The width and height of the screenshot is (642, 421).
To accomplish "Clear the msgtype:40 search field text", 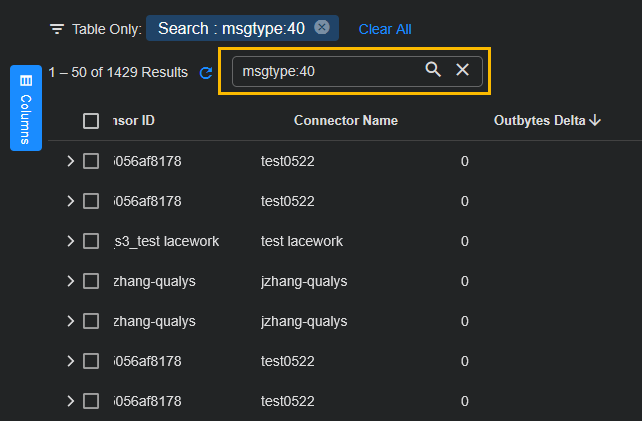I will 462,70.
